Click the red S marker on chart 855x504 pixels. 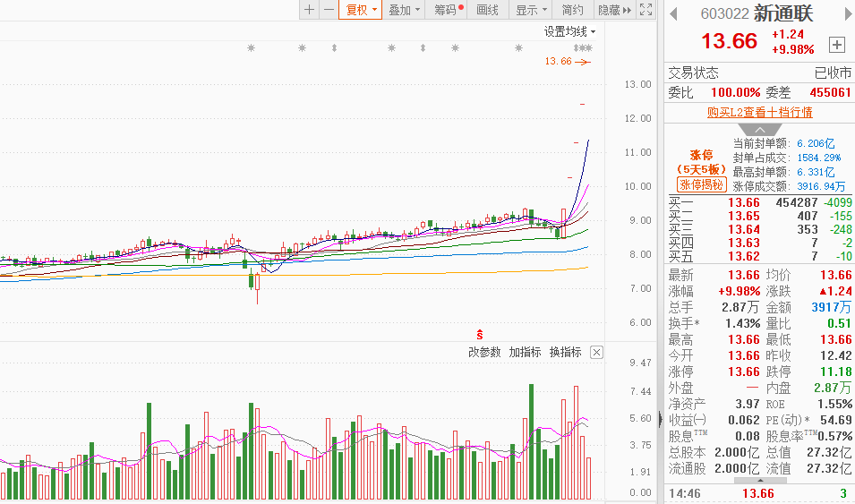click(479, 335)
